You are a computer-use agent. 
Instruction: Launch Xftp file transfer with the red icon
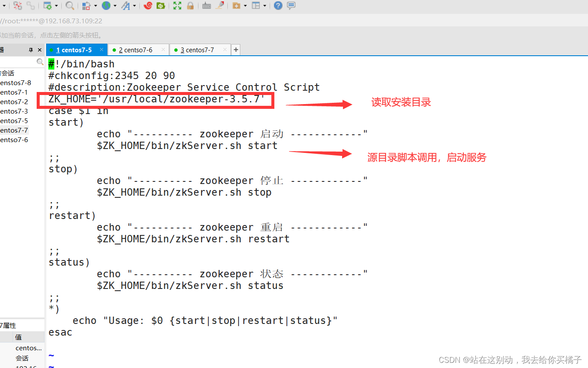pos(148,6)
